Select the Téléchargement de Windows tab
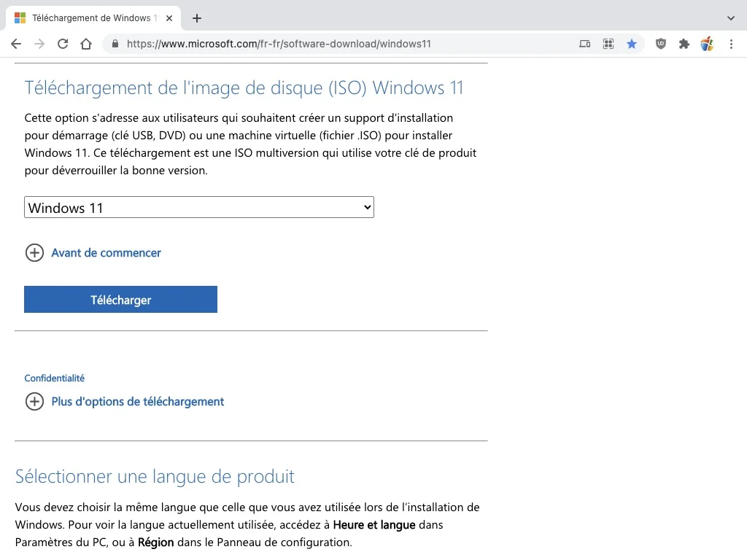Viewport: 747px width, 560px height. tap(93, 18)
